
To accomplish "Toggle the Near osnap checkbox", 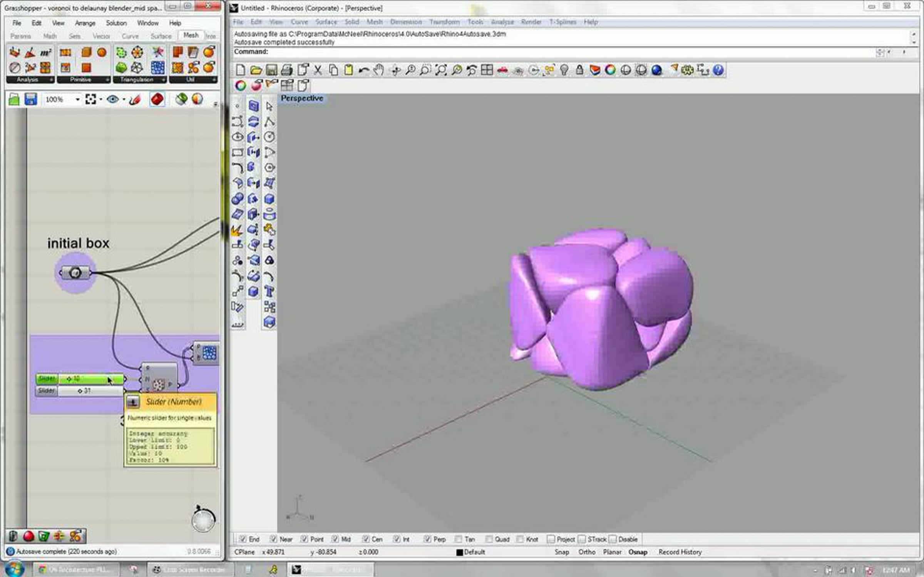I will [x=273, y=539].
